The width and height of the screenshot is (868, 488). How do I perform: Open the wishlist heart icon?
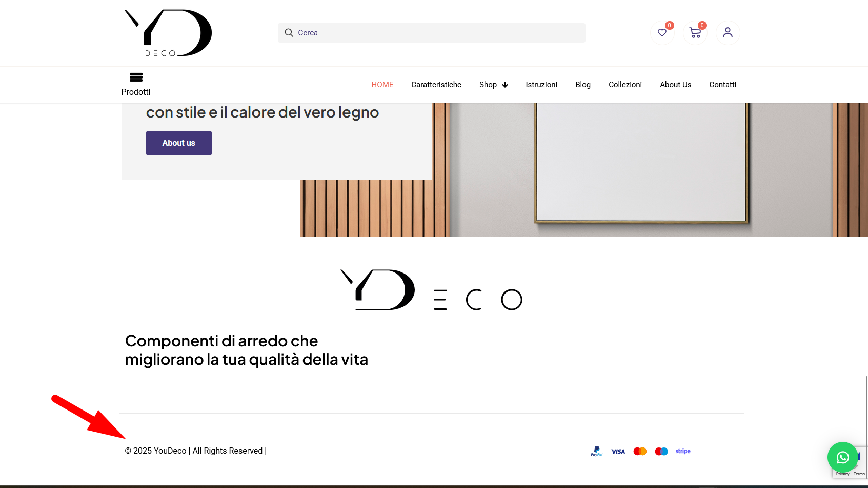pos(662,33)
